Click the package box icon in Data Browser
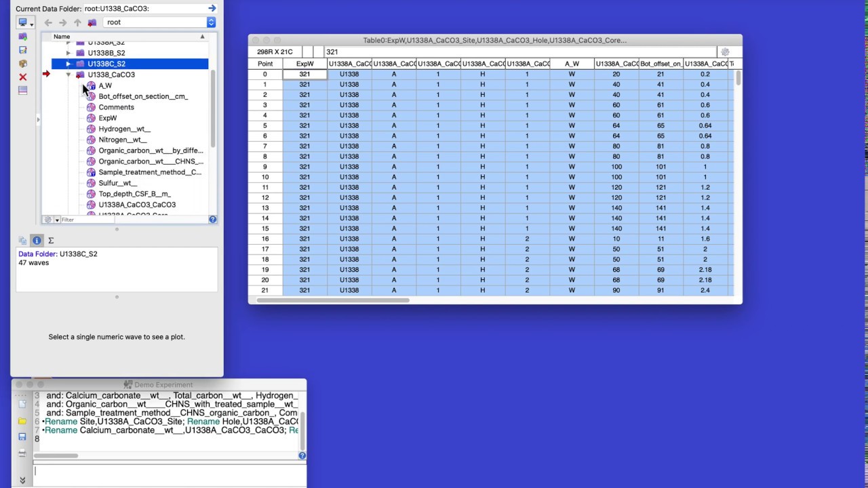Image resolution: width=868 pixels, height=488 pixels. [x=22, y=64]
